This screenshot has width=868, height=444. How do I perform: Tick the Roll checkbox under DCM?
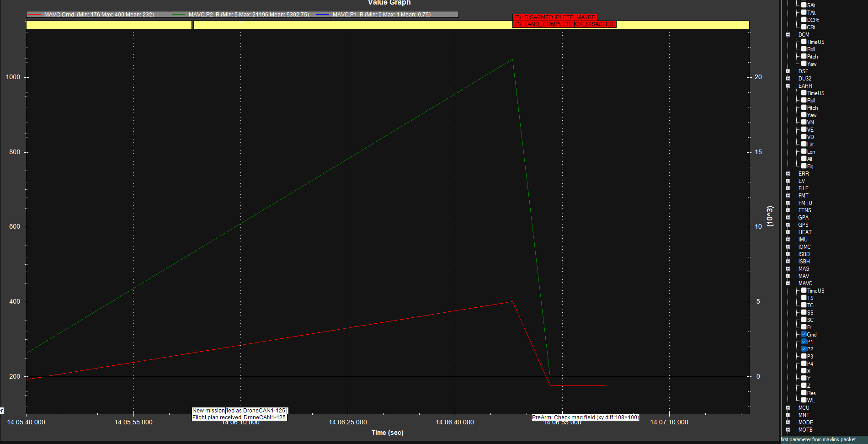click(x=804, y=49)
